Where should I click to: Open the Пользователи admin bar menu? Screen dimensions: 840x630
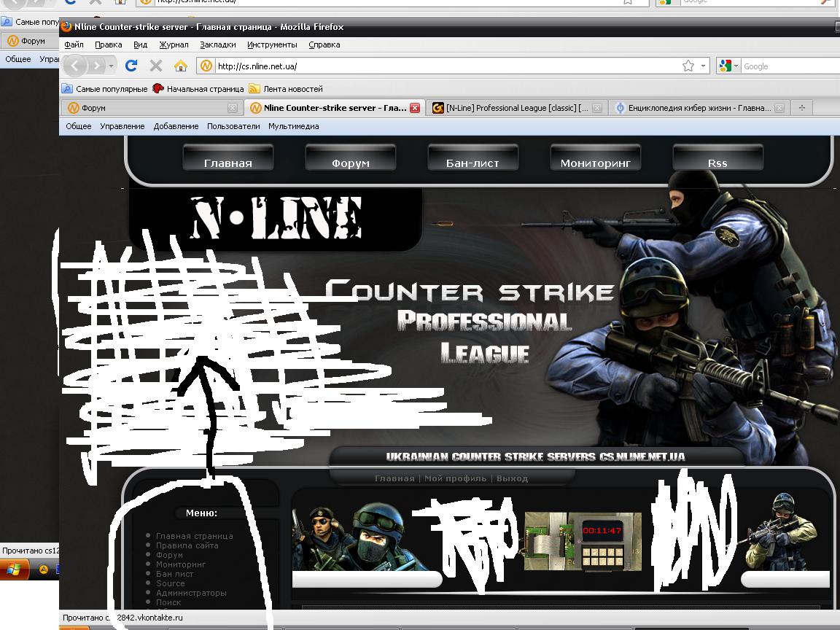(x=233, y=126)
